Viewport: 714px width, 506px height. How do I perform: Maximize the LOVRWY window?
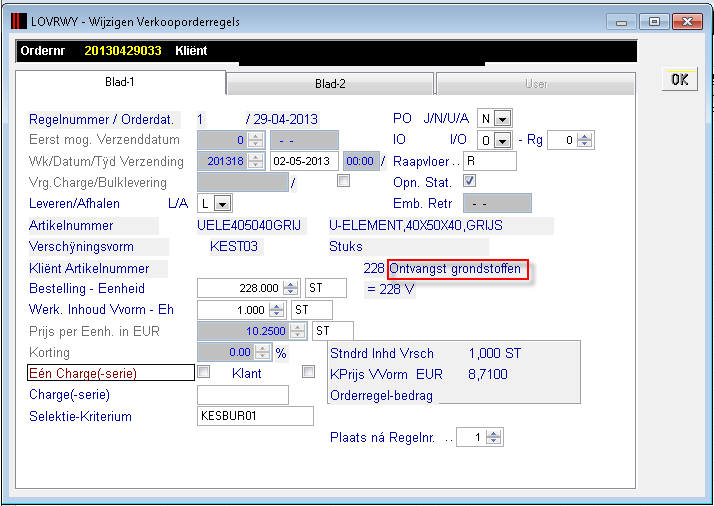tap(654, 21)
